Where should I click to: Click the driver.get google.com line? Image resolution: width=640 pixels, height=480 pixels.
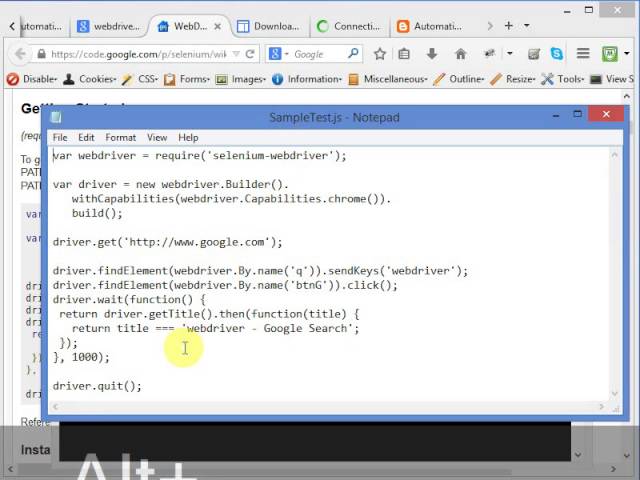pyautogui.click(x=167, y=242)
